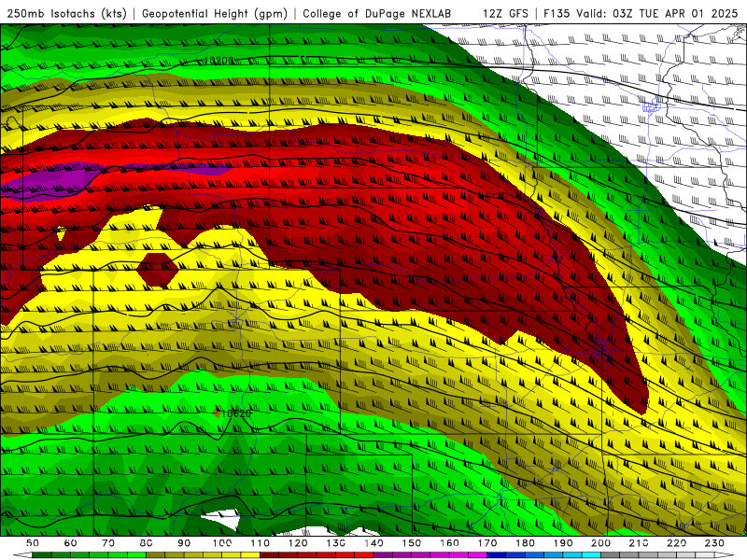Click the legend value 210

click(639, 543)
